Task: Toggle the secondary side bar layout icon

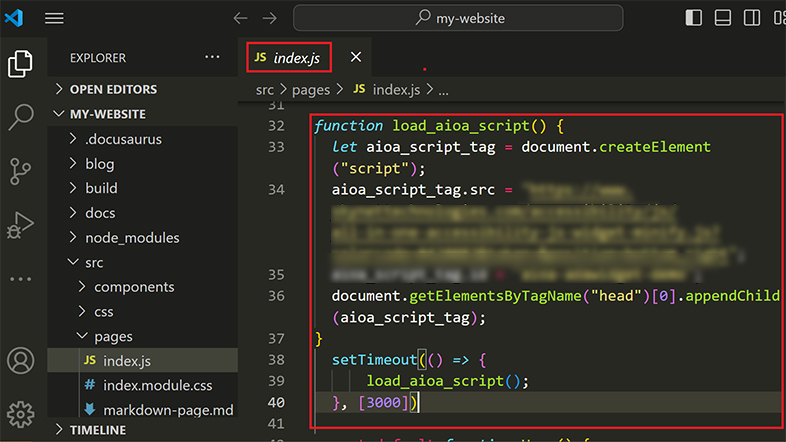Action: point(752,18)
